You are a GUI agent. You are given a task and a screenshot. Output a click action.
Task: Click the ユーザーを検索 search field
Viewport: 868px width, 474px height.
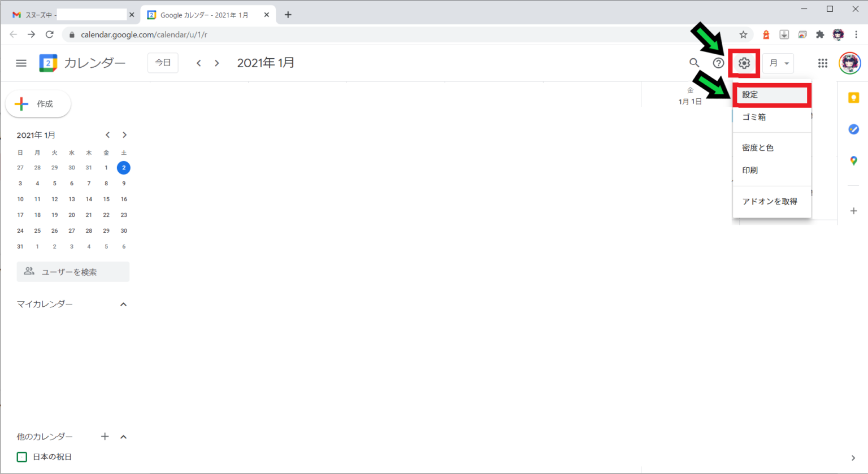73,272
